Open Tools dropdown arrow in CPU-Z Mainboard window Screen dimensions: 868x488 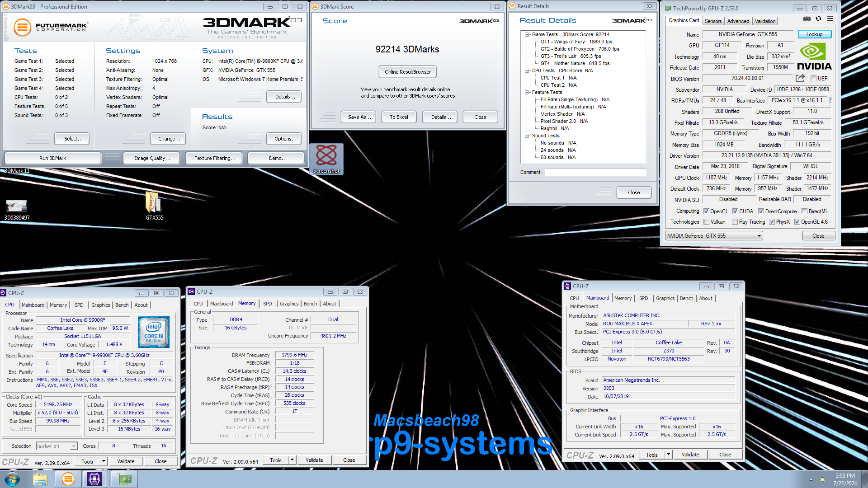coord(668,455)
